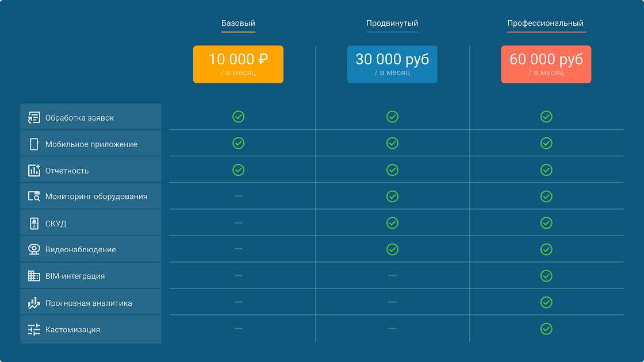This screenshot has height=362, width=644.
Task: Click Профессиональный checkmark for Кастомизация
Action: click(x=546, y=329)
